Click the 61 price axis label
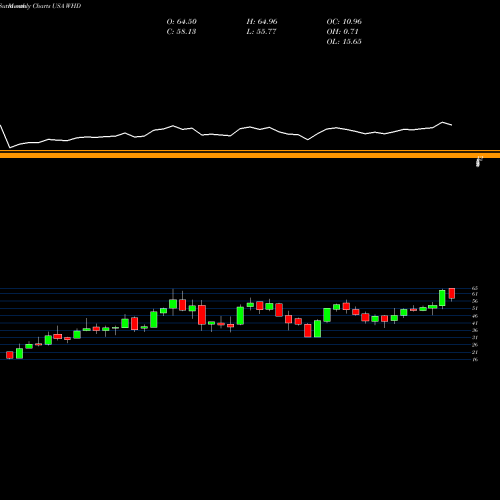Image resolution: width=500 pixels, height=500 pixels. pyautogui.click(x=475, y=294)
